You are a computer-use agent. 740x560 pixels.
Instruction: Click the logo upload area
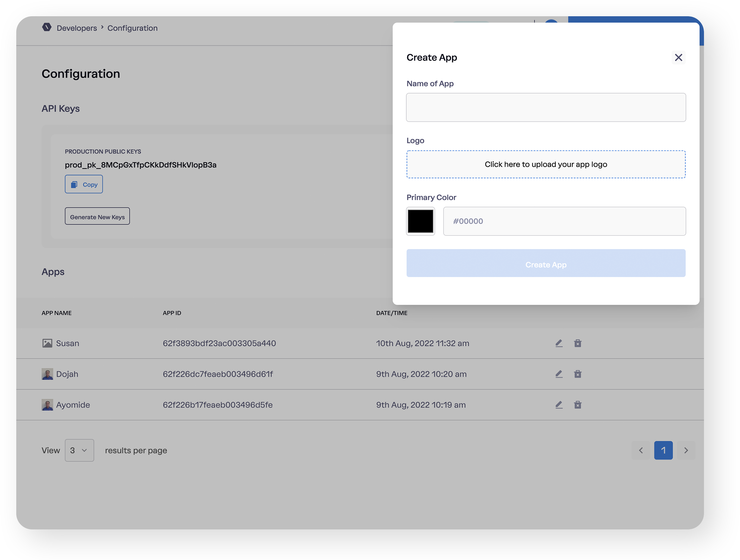(x=546, y=164)
